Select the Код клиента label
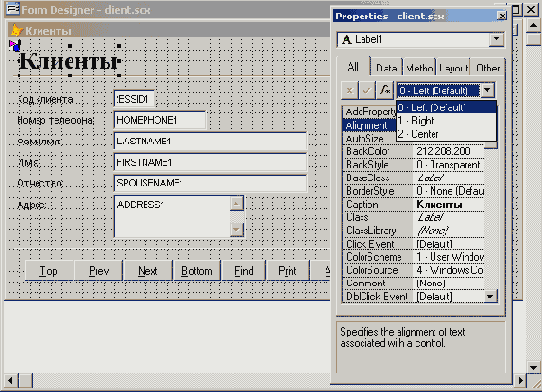Image resolution: width=542 pixels, height=392 pixels. (x=45, y=100)
